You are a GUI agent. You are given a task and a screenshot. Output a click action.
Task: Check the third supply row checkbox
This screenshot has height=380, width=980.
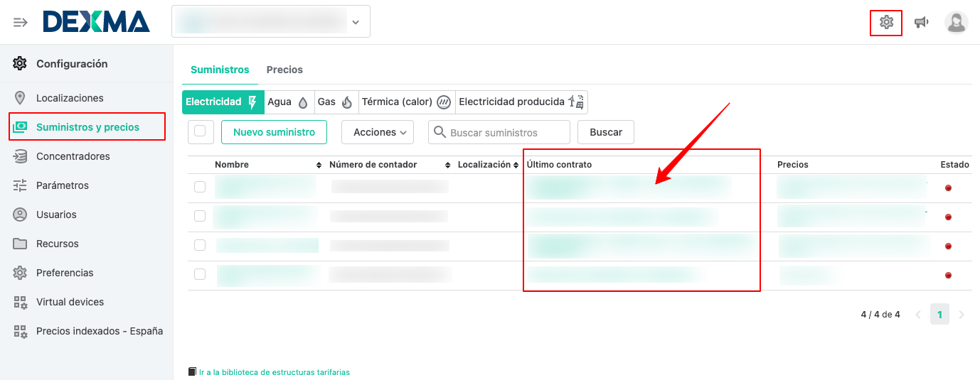coord(200,245)
